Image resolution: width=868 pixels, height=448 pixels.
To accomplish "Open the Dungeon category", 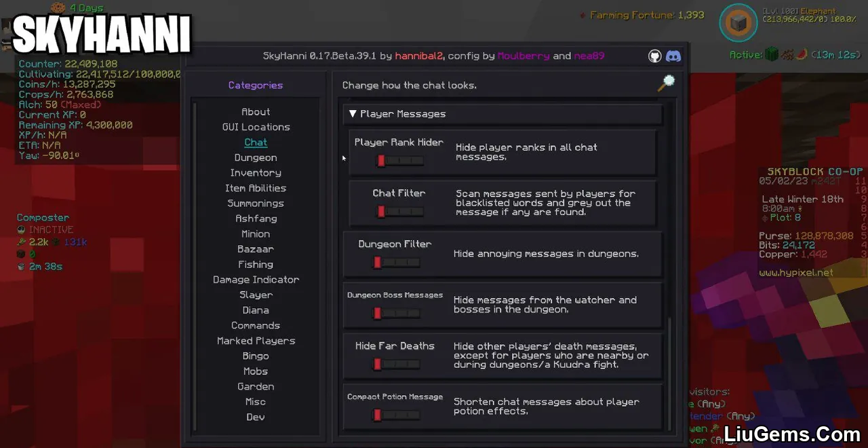I will pos(256,157).
